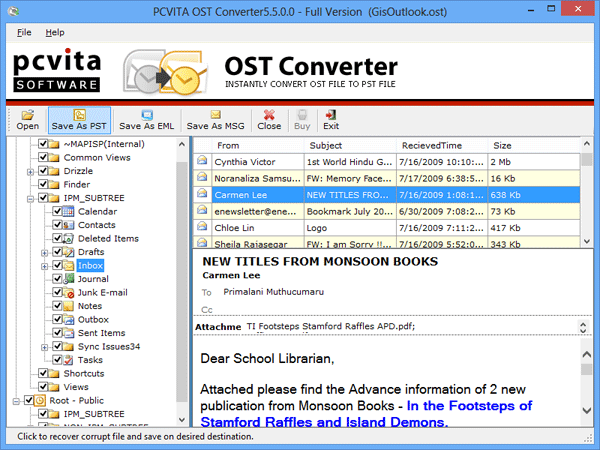Click email list scrollbar down arrow

(587, 241)
